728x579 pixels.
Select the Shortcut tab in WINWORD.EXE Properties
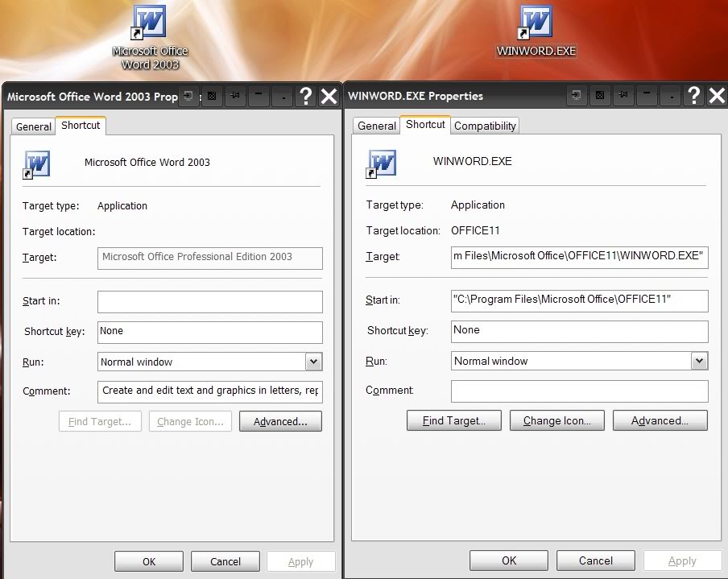click(x=424, y=125)
